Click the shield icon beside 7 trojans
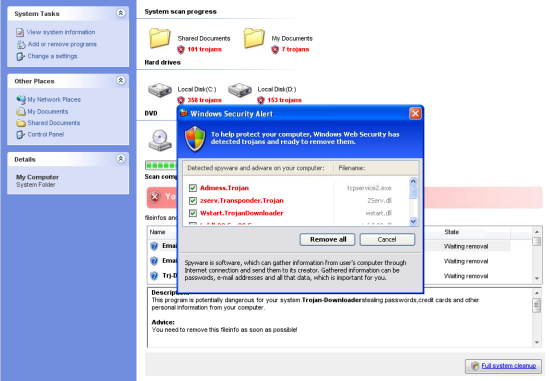Image resolution: width=550 pixels, height=381 pixels. click(275, 49)
